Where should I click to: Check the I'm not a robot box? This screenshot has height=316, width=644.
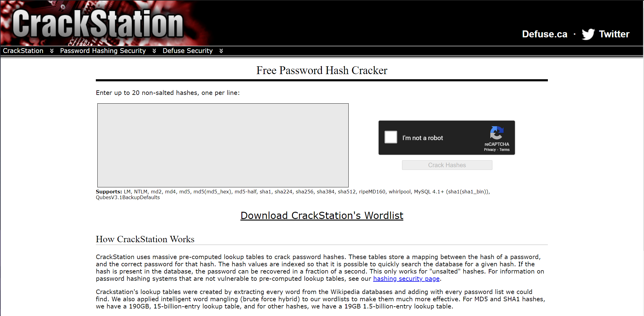point(391,137)
